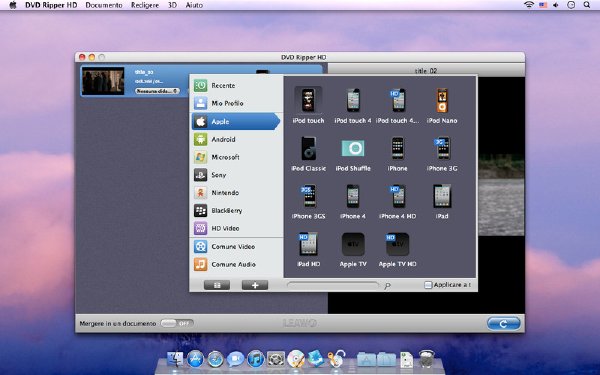Open System Preferences from the Dock
This screenshot has width=600, height=375.
click(x=276, y=359)
